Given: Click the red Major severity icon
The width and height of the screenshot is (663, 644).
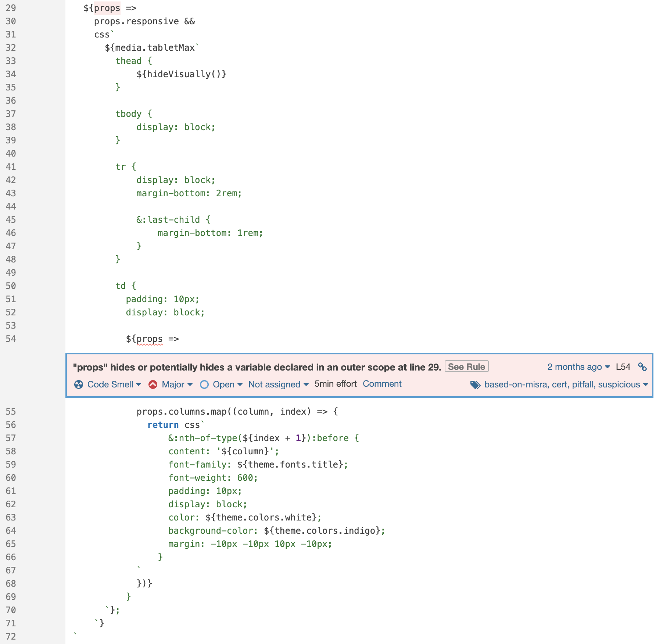Looking at the screenshot, I should pyautogui.click(x=153, y=384).
